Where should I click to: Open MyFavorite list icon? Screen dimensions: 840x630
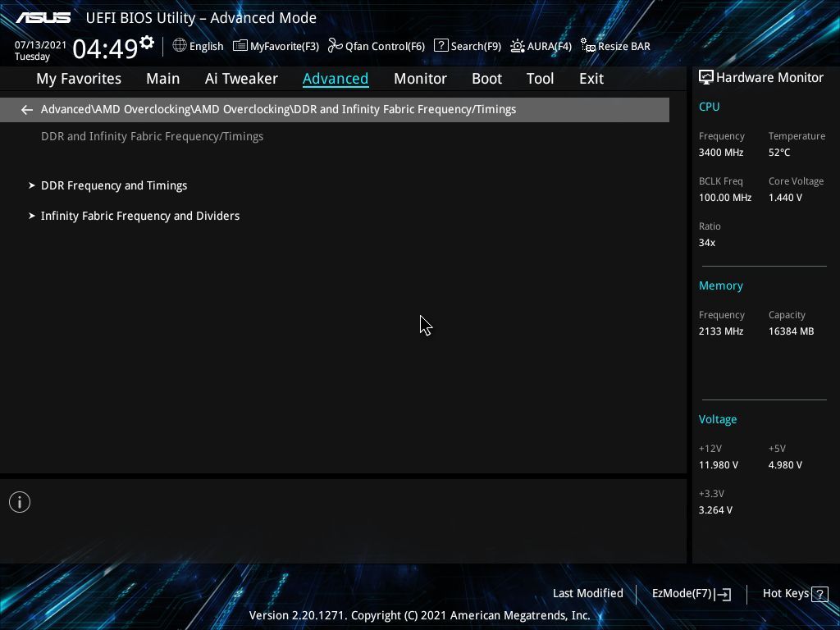[x=240, y=46]
